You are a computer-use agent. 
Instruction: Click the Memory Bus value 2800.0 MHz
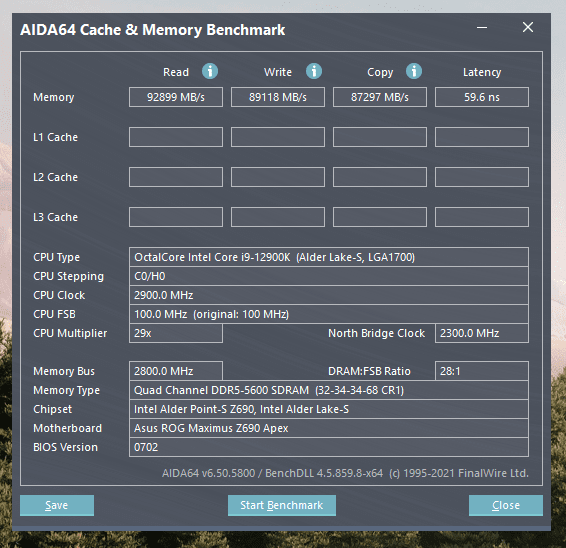[x=176, y=371]
